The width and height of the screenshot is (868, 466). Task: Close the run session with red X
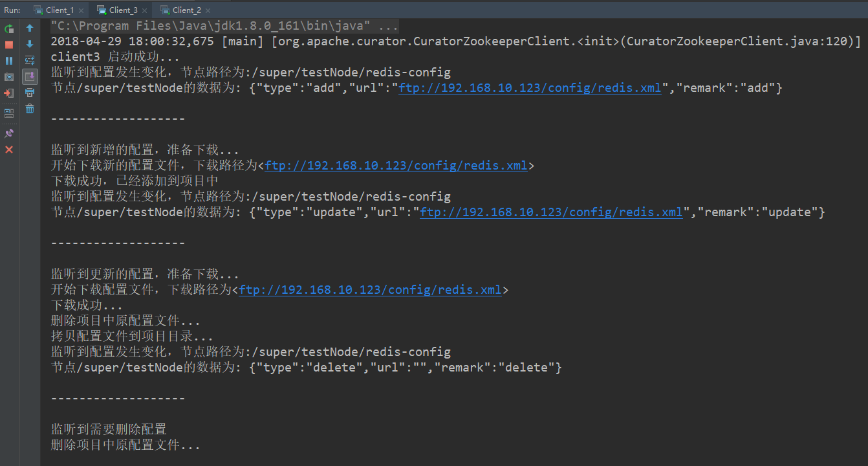pos(9,150)
